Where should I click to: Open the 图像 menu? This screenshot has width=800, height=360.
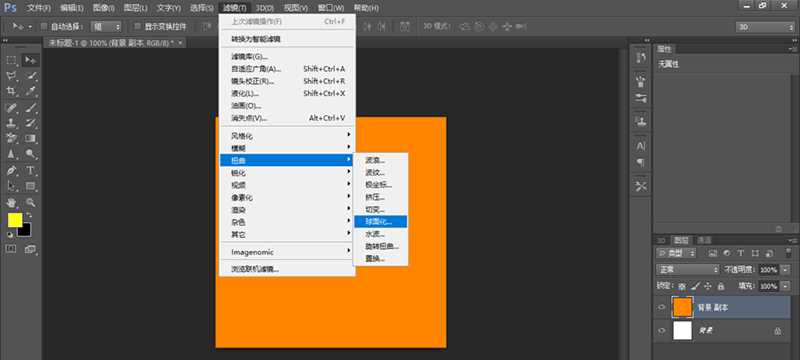tap(104, 8)
